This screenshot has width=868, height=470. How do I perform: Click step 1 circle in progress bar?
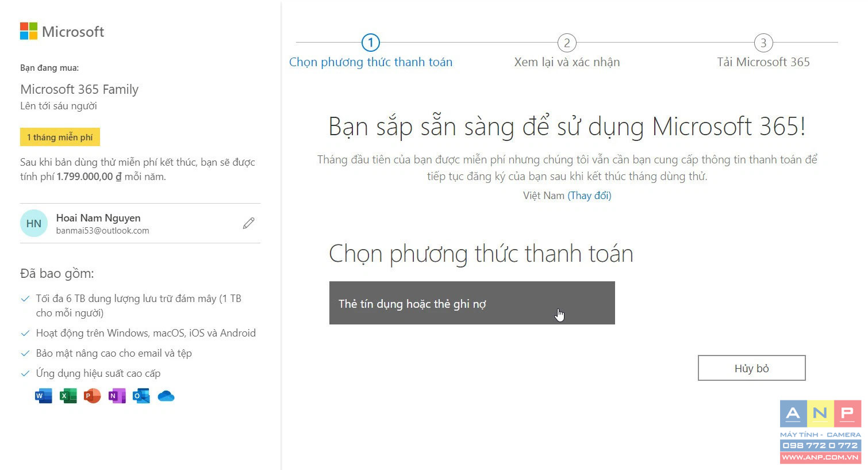(x=371, y=43)
